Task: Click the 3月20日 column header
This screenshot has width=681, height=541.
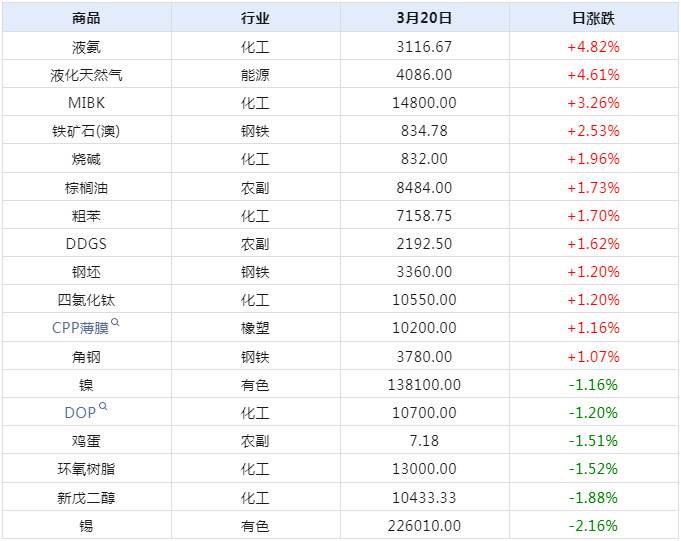Action: coord(424,18)
